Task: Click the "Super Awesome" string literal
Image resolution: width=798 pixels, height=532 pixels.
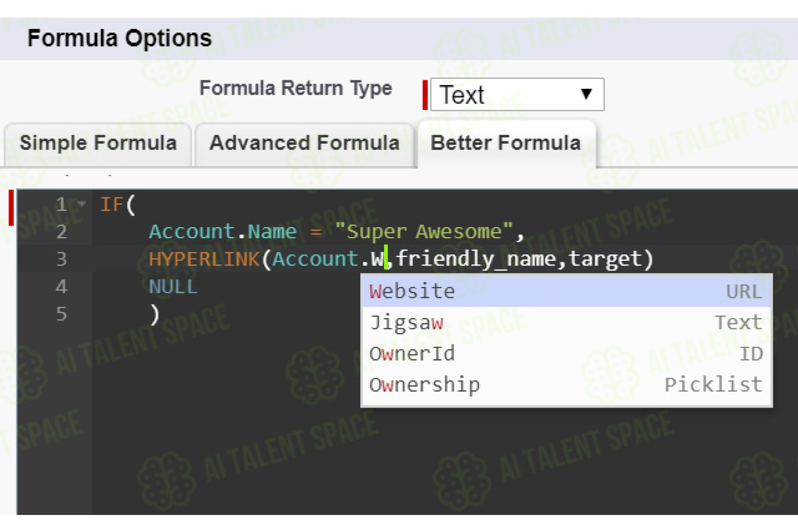Action: (x=424, y=231)
